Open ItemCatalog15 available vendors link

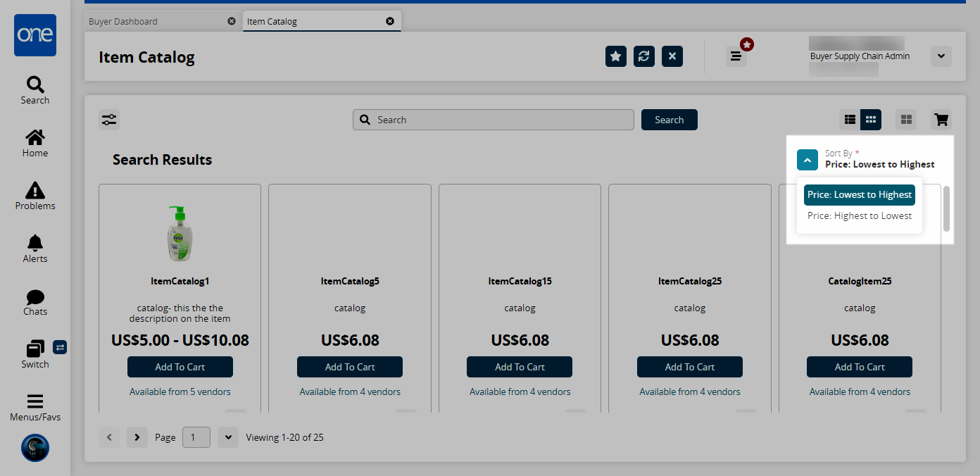[520, 392]
